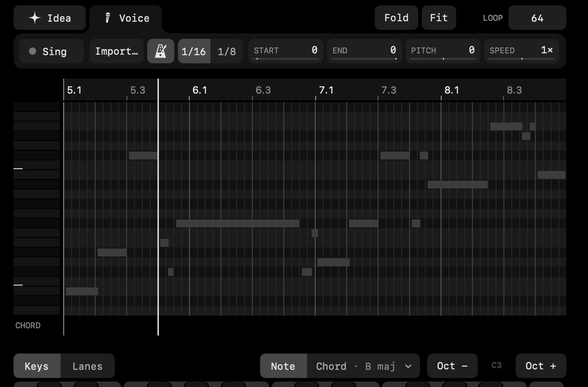Click the LOOP length field showing 64
588x387 pixels.
pos(537,18)
